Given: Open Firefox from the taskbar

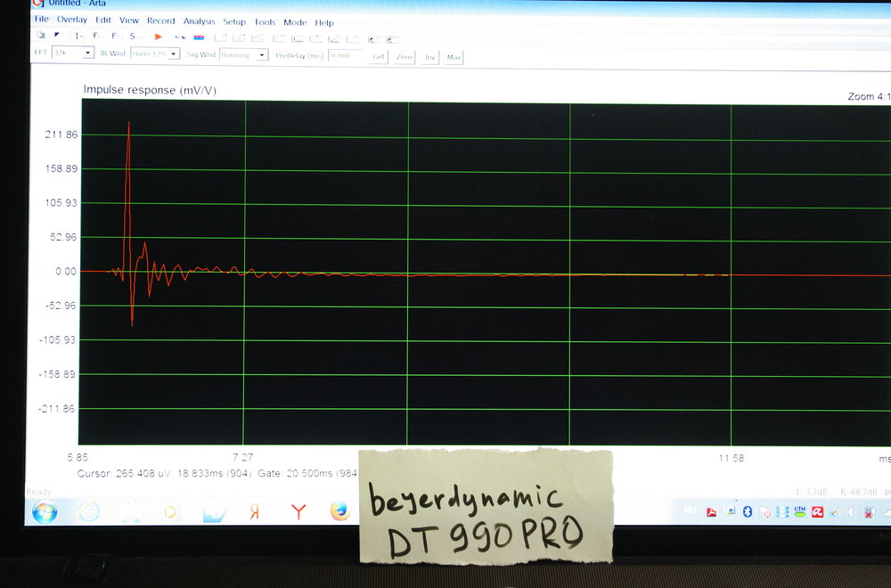Looking at the screenshot, I should point(339,511).
